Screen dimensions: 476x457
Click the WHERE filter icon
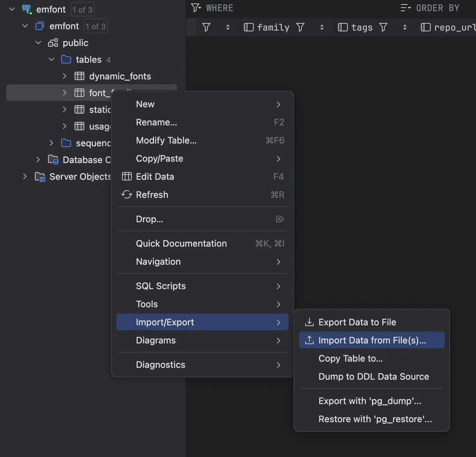(x=196, y=8)
